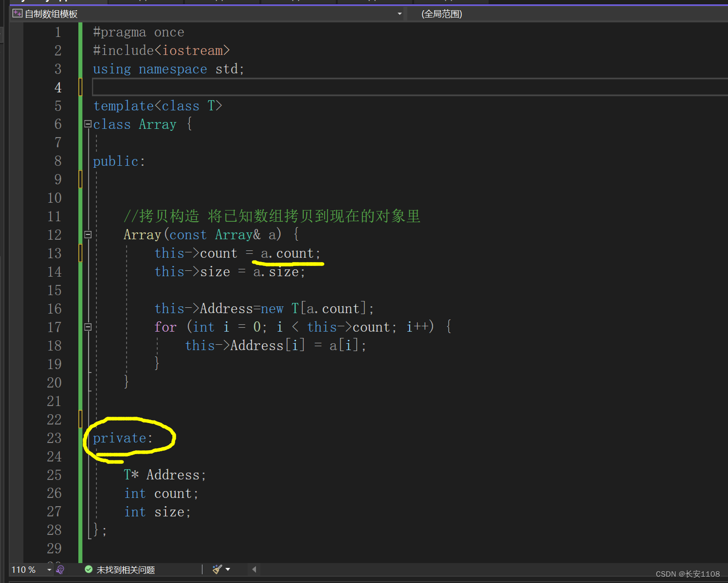Collapse the for loop block on line 17
The image size is (728, 583).
[x=88, y=327]
